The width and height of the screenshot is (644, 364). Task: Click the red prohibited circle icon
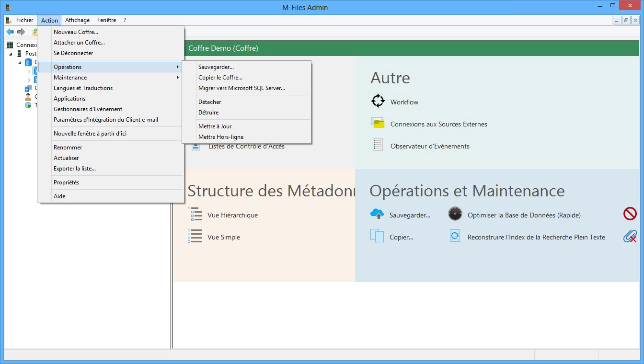(630, 214)
